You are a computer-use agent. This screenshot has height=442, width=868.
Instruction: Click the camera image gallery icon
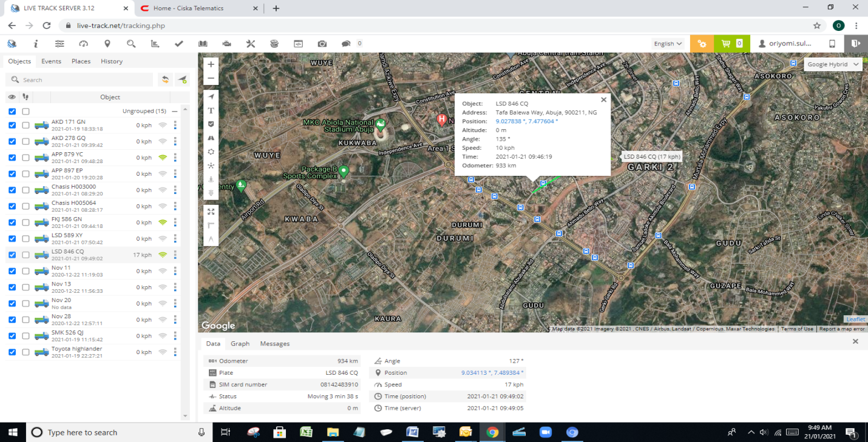(322, 44)
